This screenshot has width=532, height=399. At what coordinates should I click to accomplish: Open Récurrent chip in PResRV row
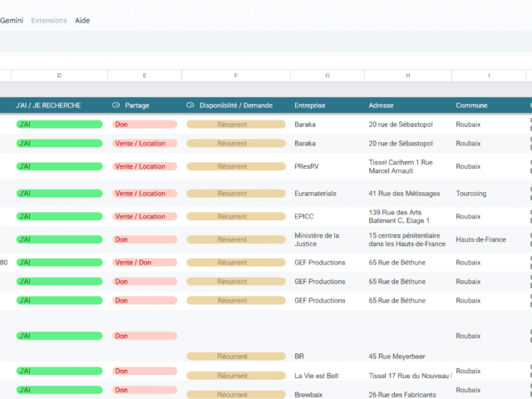[x=236, y=166]
